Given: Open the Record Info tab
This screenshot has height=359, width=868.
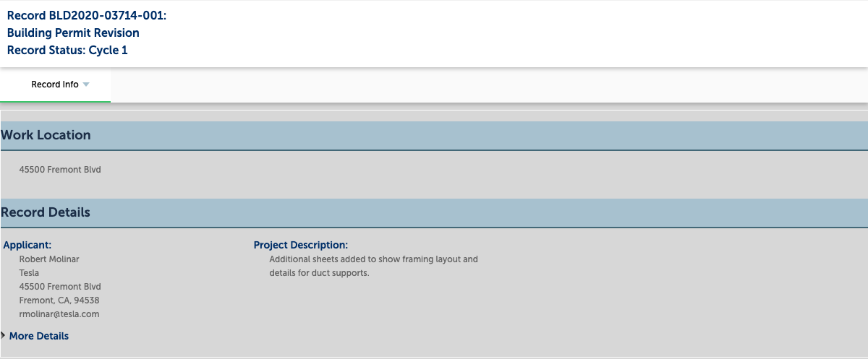Looking at the screenshot, I should (55, 85).
